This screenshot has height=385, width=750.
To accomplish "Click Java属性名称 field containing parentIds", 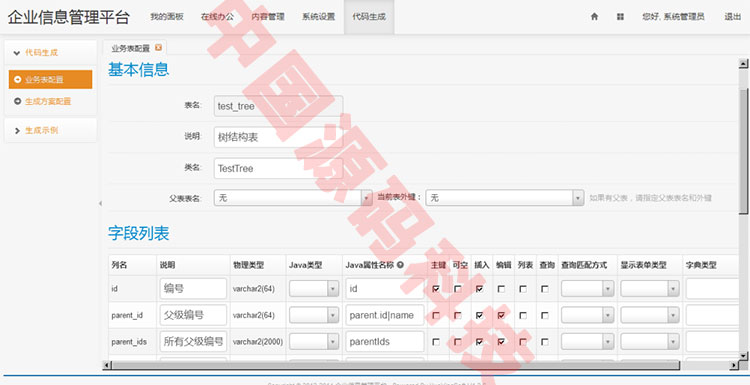I will [x=385, y=341].
